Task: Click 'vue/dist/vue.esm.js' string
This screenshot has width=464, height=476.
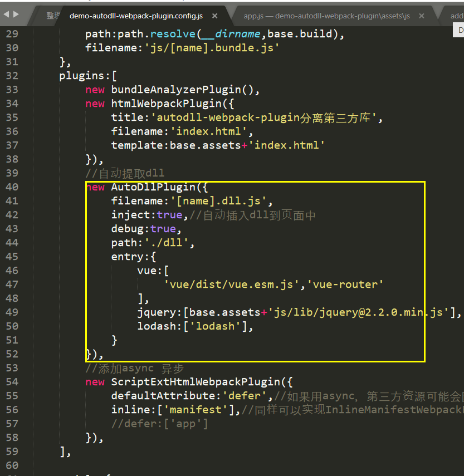Action: click(x=231, y=284)
